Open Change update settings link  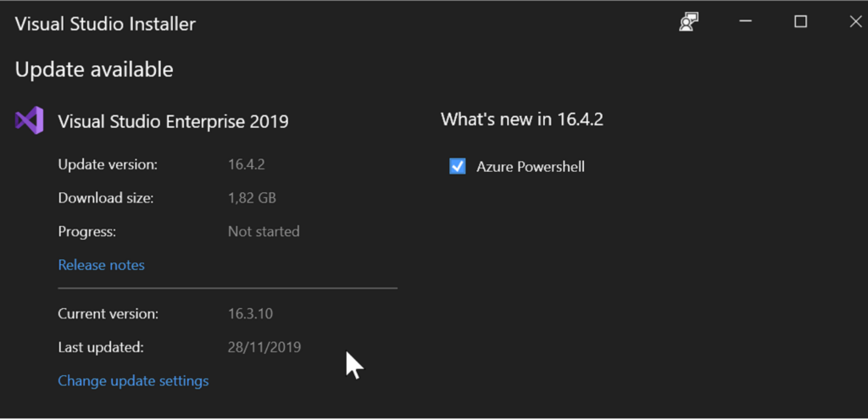pos(133,381)
